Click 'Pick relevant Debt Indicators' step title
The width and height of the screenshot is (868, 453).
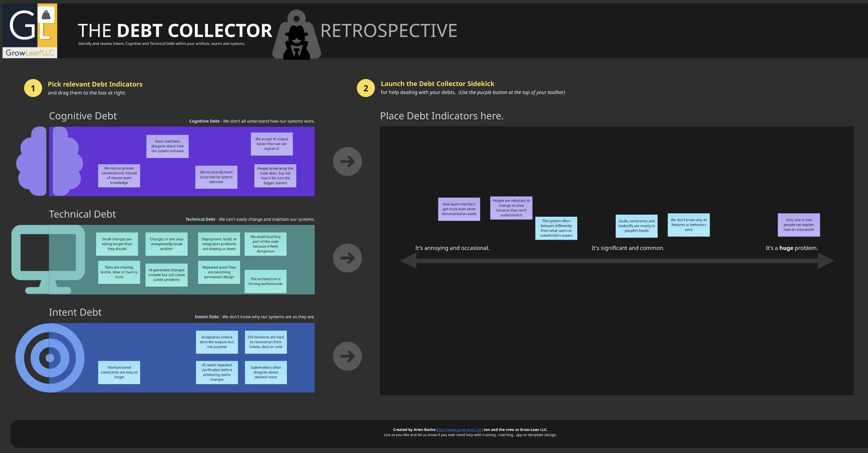point(95,84)
